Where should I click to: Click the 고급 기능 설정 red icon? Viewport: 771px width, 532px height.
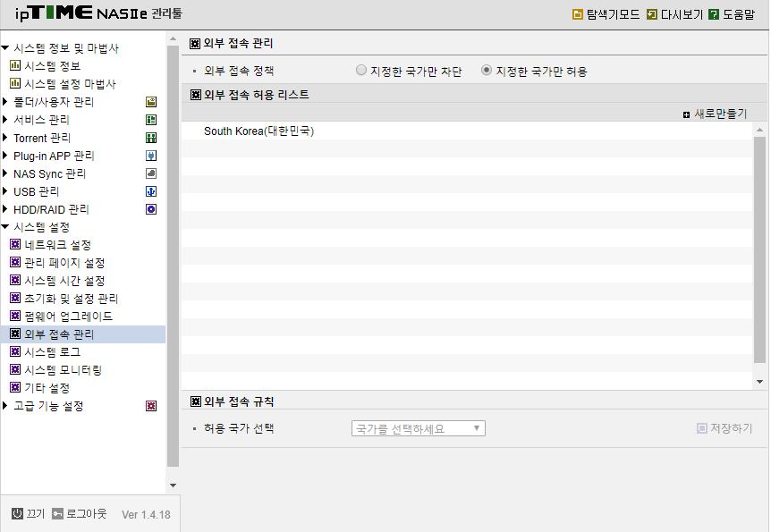(151, 406)
